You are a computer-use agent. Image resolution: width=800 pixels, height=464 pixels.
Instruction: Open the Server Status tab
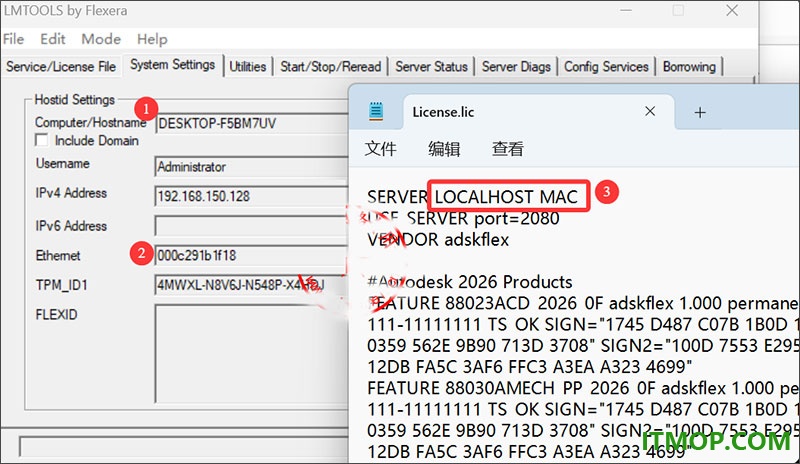click(432, 66)
